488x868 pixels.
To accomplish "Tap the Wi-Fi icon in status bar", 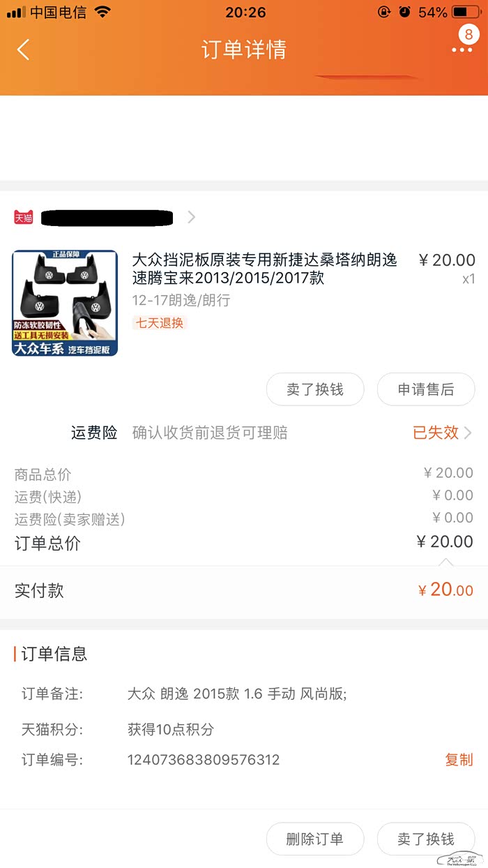I will point(102,12).
